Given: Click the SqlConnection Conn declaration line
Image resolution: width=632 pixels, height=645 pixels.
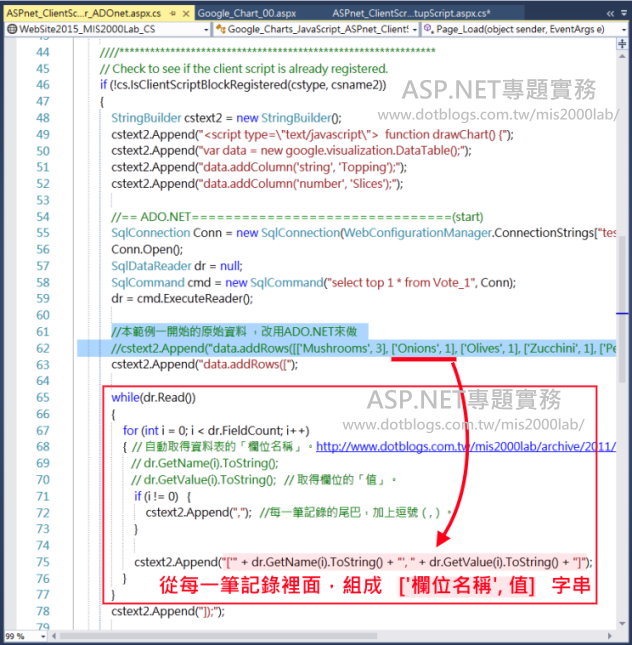Looking at the screenshot, I should [363, 233].
